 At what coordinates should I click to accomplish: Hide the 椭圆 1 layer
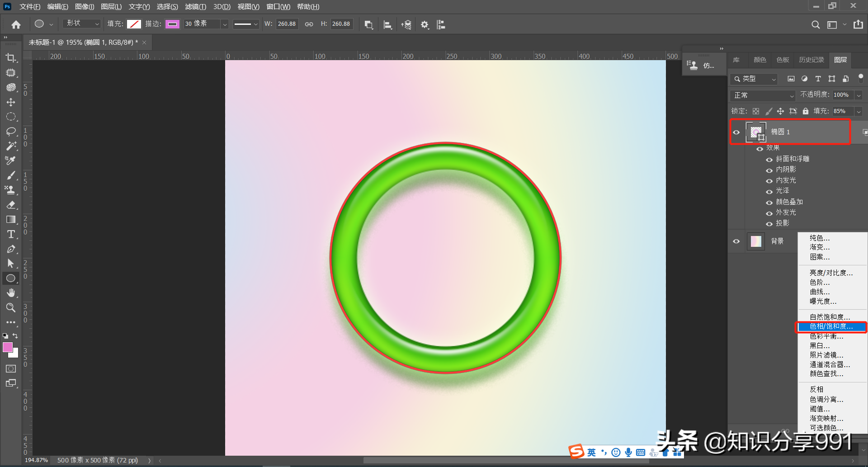click(736, 132)
